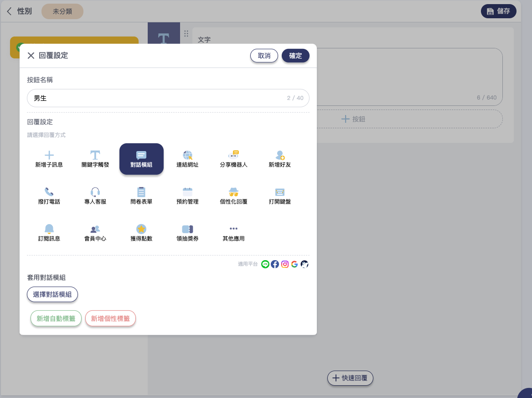Add an automatic tag with 新增自動標籤
Image resolution: width=532 pixels, height=398 pixels.
click(56, 319)
